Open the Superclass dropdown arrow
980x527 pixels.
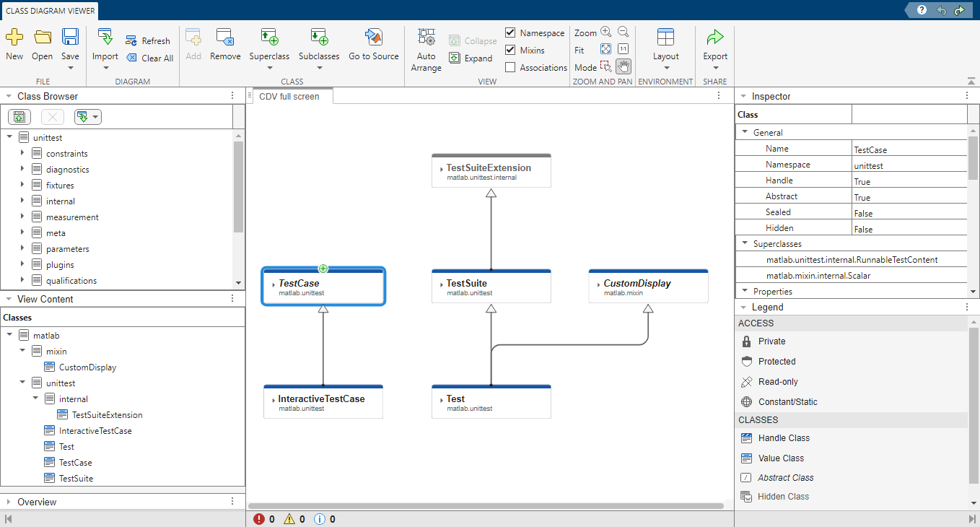[x=269, y=68]
